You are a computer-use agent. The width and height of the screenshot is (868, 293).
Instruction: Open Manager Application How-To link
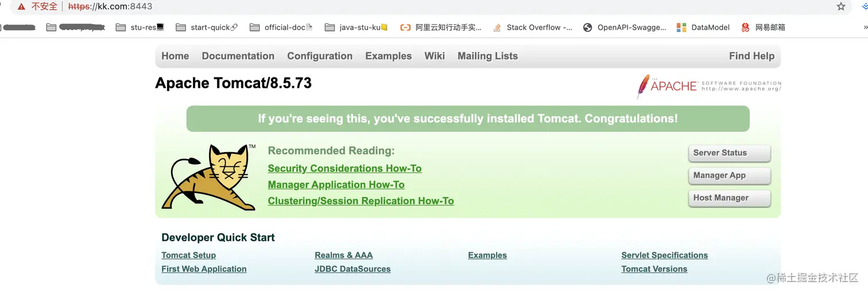(336, 185)
